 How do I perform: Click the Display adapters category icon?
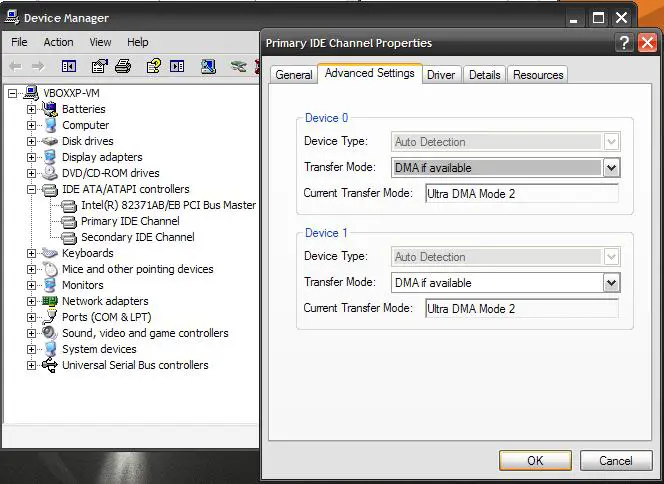[x=50, y=157]
